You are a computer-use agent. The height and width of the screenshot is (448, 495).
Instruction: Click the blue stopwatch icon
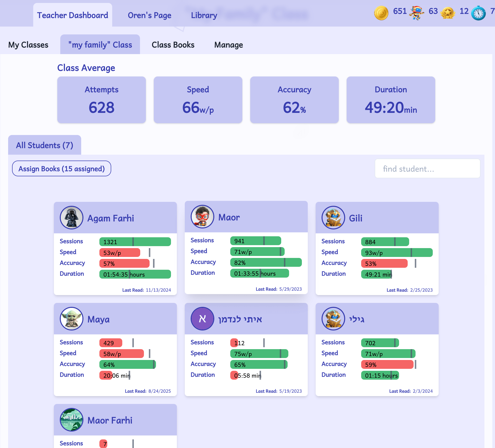[x=478, y=13]
